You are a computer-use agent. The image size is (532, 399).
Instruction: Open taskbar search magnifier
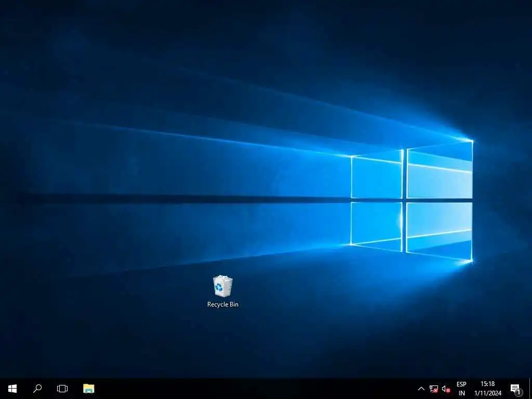37,389
